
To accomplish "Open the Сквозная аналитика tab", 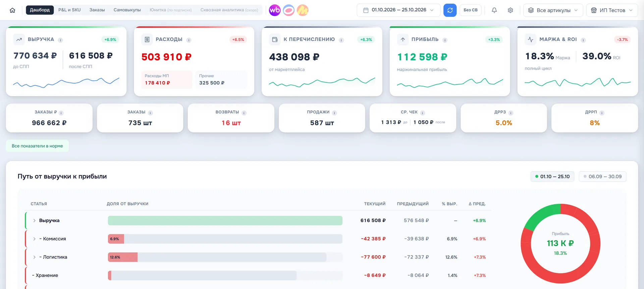I will pyautogui.click(x=229, y=10).
